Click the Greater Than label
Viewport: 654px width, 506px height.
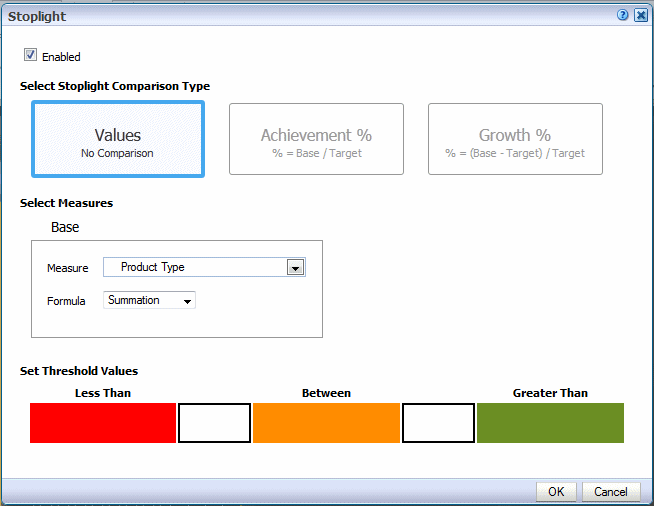coord(550,393)
